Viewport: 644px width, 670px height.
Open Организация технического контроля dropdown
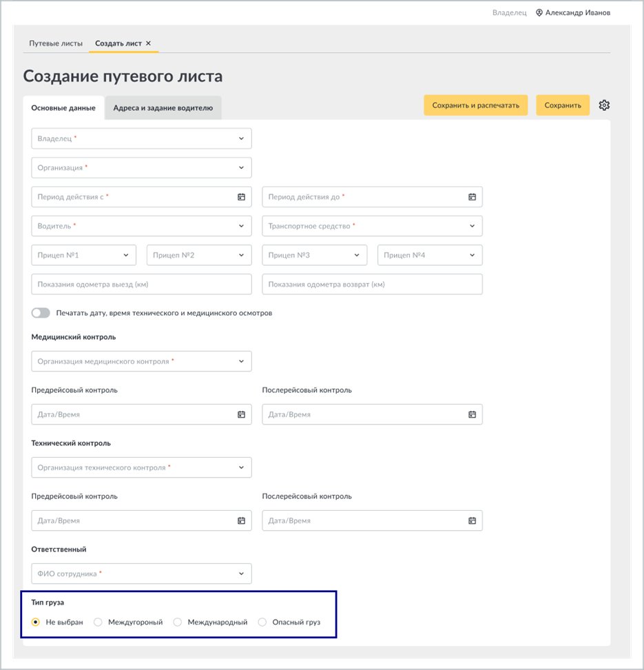tap(141, 467)
